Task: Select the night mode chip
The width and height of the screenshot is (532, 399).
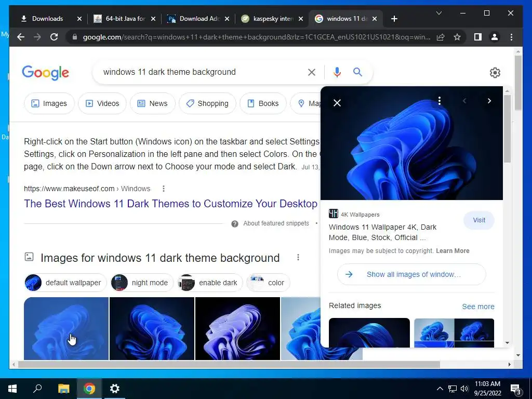Action: pos(142,283)
